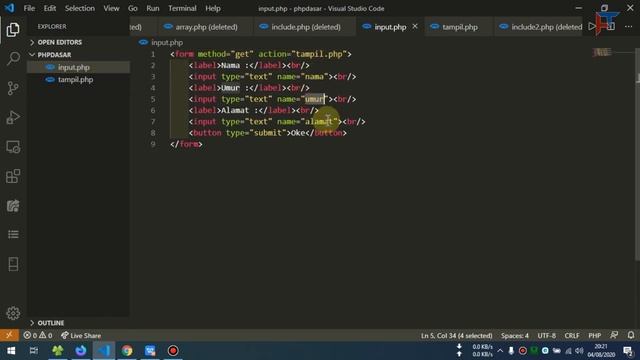Switch to the tampil.php tab
The width and height of the screenshot is (640, 360).
click(x=460, y=27)
